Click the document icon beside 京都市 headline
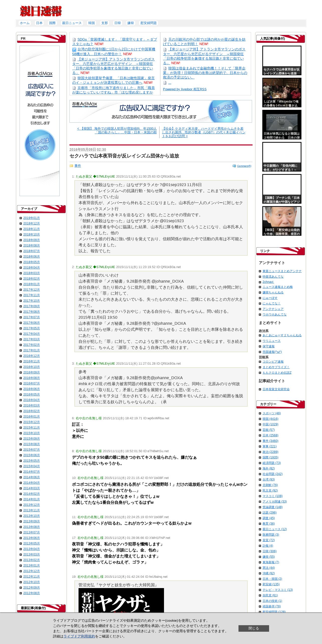 (74, 88)
